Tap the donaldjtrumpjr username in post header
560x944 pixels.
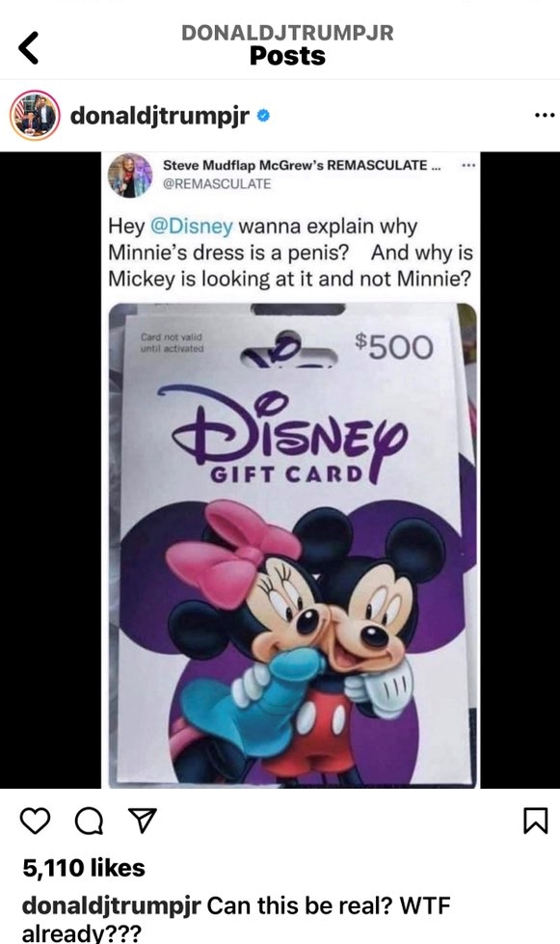[x=159, y=115]
